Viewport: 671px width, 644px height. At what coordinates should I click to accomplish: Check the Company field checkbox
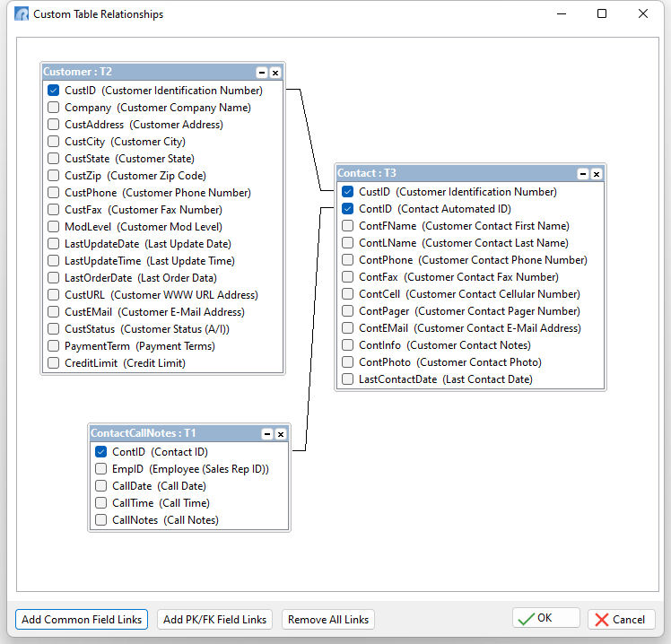click(x=54, y=108)
